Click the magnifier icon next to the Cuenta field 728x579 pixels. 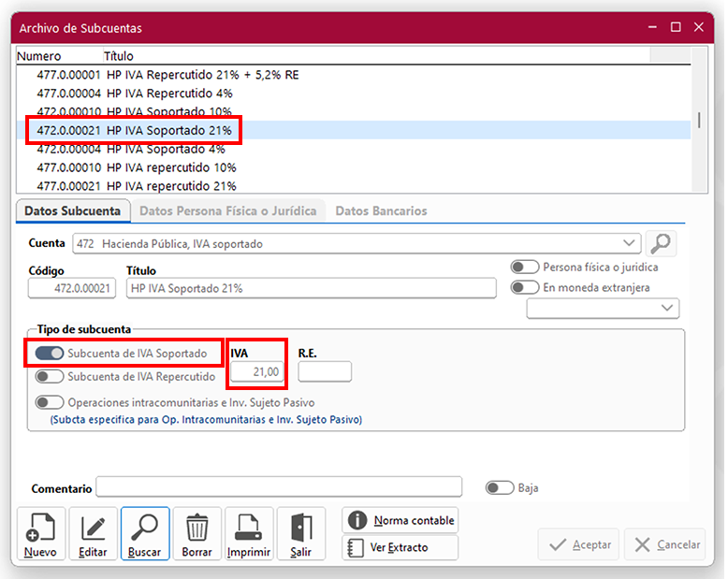pos(661,244)
